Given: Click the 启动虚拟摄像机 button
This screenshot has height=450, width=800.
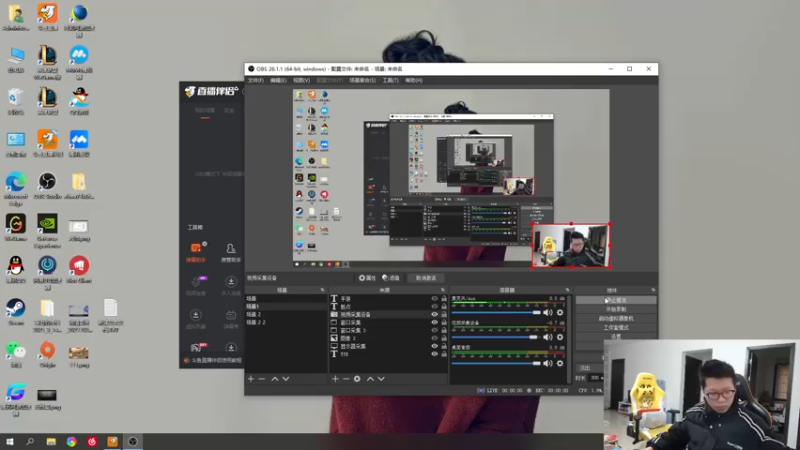Looking at the screenshot, I should (x=616, y=318).
